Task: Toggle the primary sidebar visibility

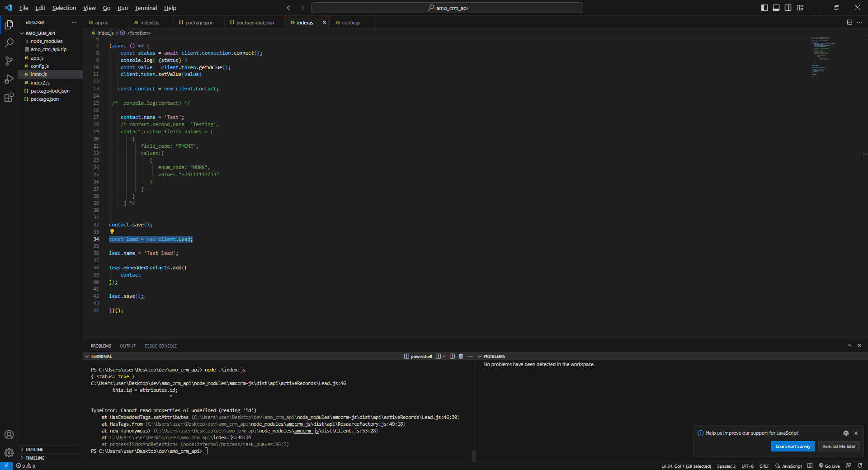Action: [x=764, y=8]
